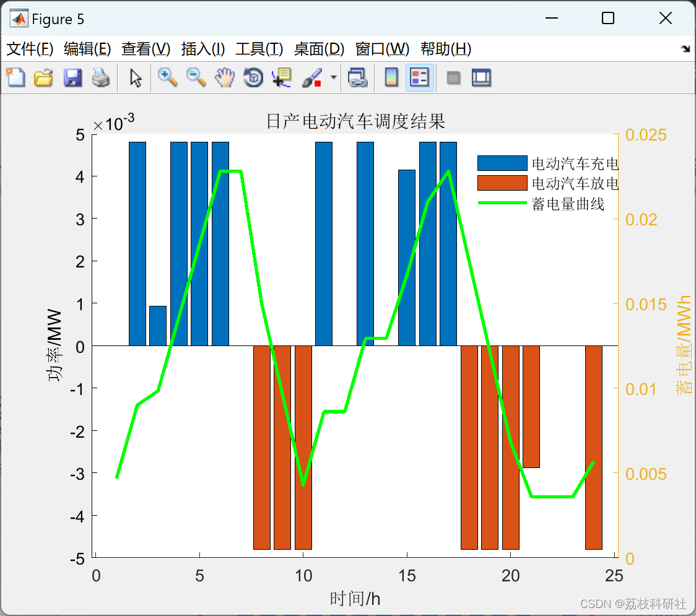Activate the Zoom In tool
Screen dimensions: 696x616
167,77
